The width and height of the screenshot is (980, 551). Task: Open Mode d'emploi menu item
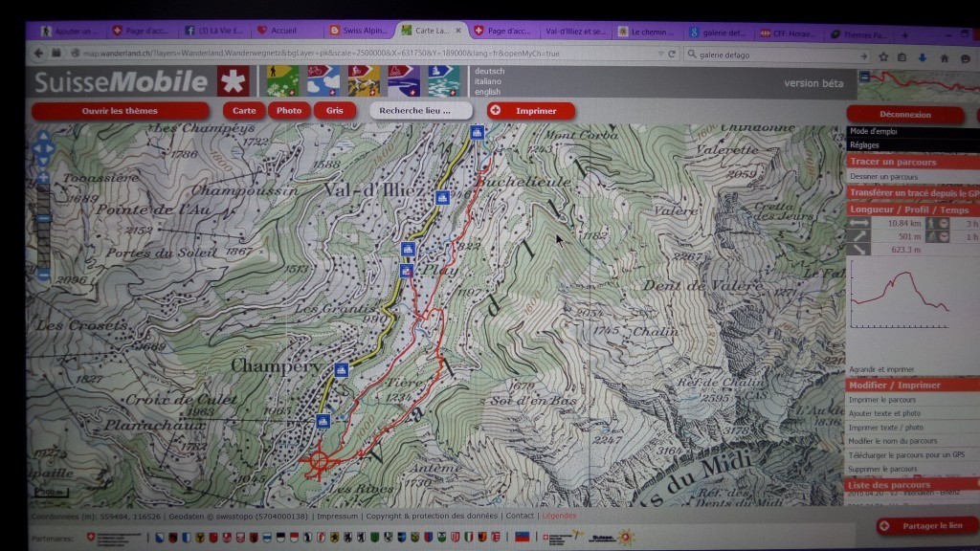pyautogui.click(x=873, y=131)
